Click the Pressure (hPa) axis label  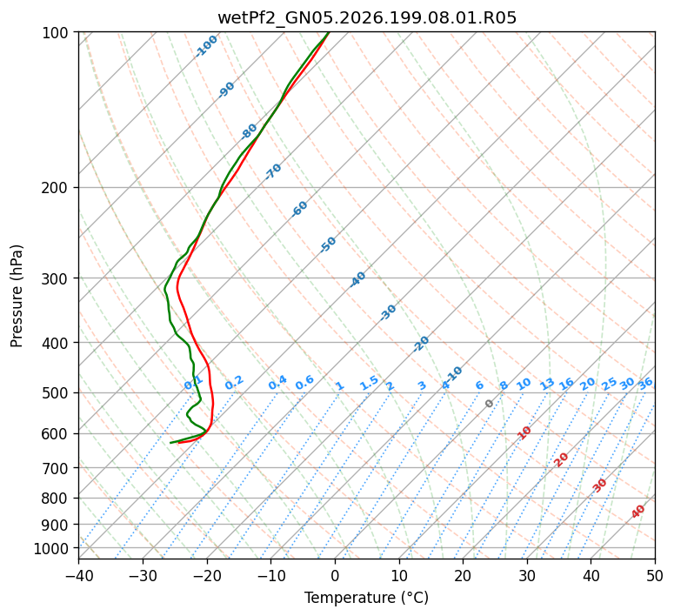click(16, 296)
